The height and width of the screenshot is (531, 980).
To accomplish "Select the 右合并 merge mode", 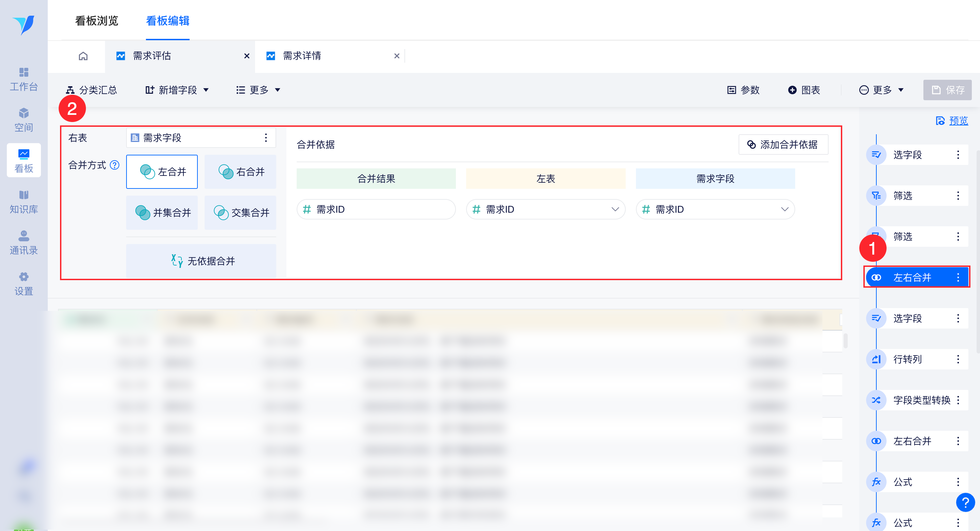I will point(240,172).
